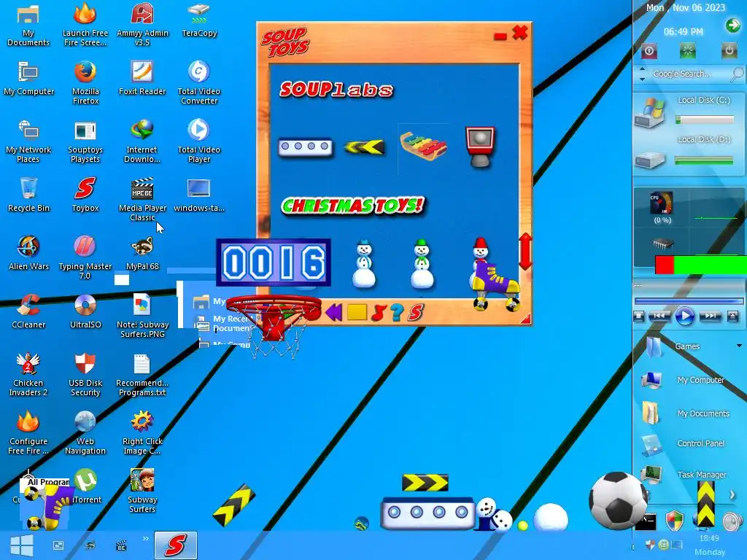Click the yellow chevron booster toy above conveyor
This screenshot has height=560, width=747.
[x=425, y=483]
